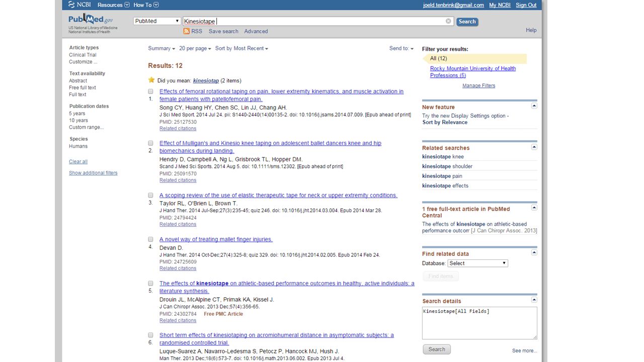The image size is (644, 362).
Task: Tick checkbox for result 5 kinesiotape effects
Action: (x=150, y=284)
